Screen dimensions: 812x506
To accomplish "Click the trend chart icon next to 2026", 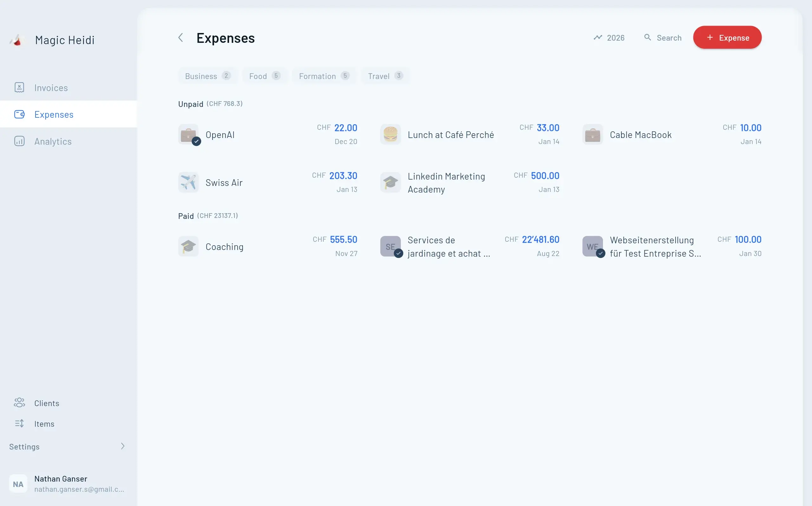I will (598, 37).
